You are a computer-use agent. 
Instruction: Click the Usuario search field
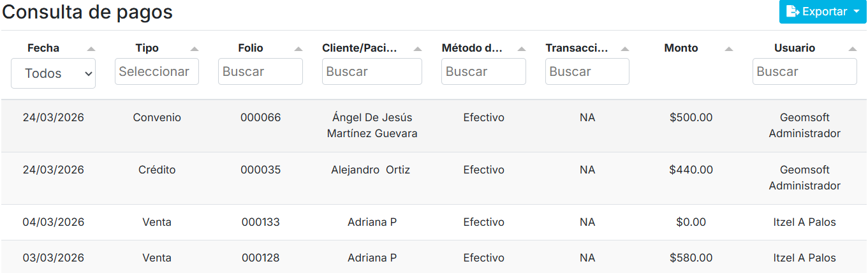point(804,71)
